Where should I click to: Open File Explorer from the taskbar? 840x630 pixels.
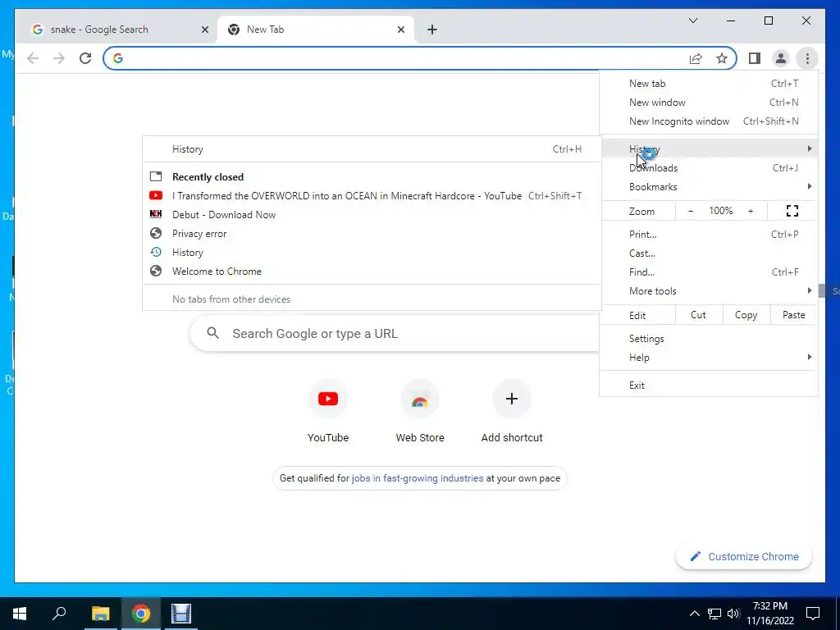pos(100,614)
